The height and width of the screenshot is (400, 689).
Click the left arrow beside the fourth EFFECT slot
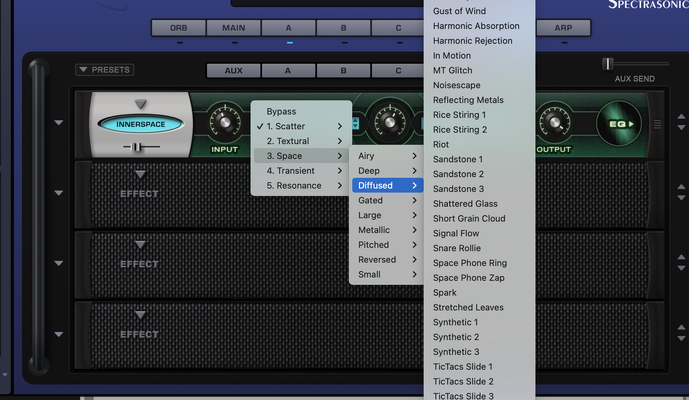tap(58, 335)
